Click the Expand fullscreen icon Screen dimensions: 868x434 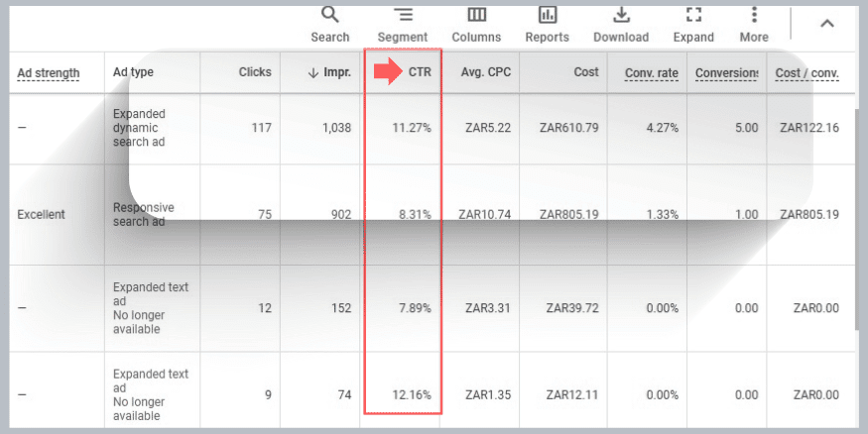click(693, 15)
